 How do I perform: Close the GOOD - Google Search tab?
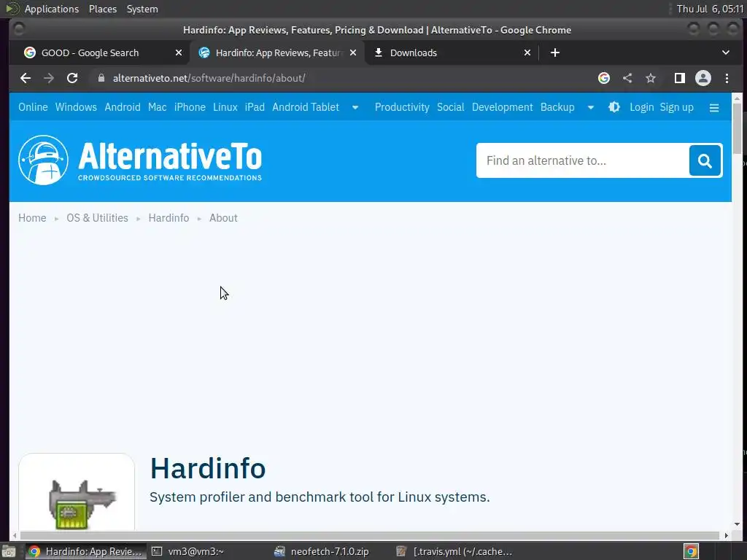click(179, 52)
